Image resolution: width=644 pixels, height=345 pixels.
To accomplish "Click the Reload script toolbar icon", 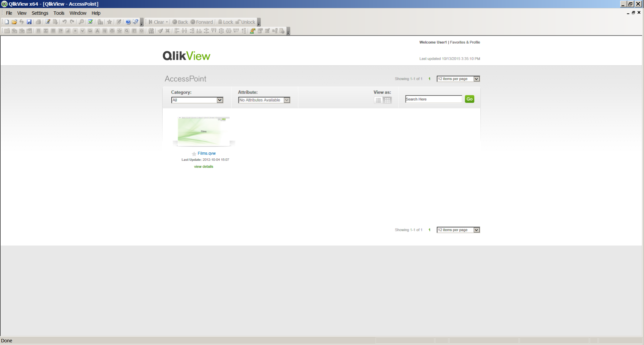I will pyautogui.click(x=55, y=22).
